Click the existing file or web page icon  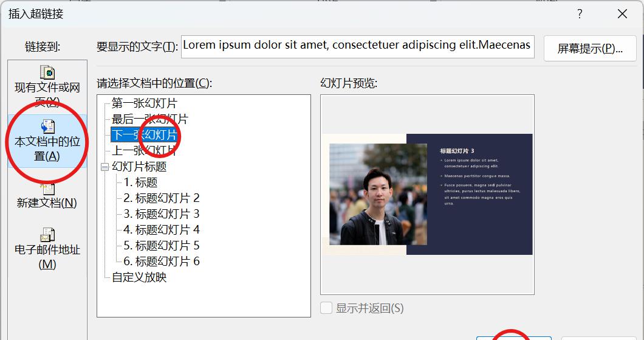click(47, 72)
